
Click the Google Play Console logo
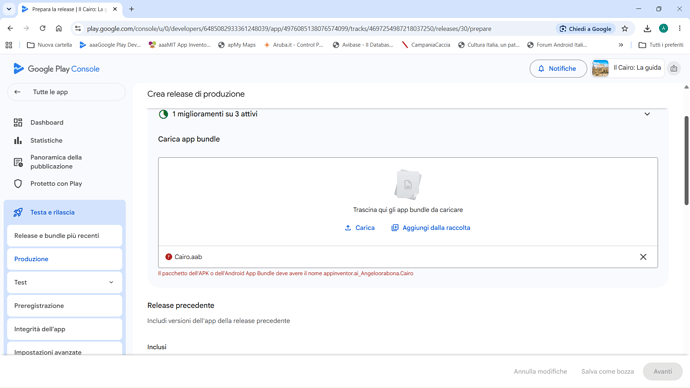click(x=56, y=69)
